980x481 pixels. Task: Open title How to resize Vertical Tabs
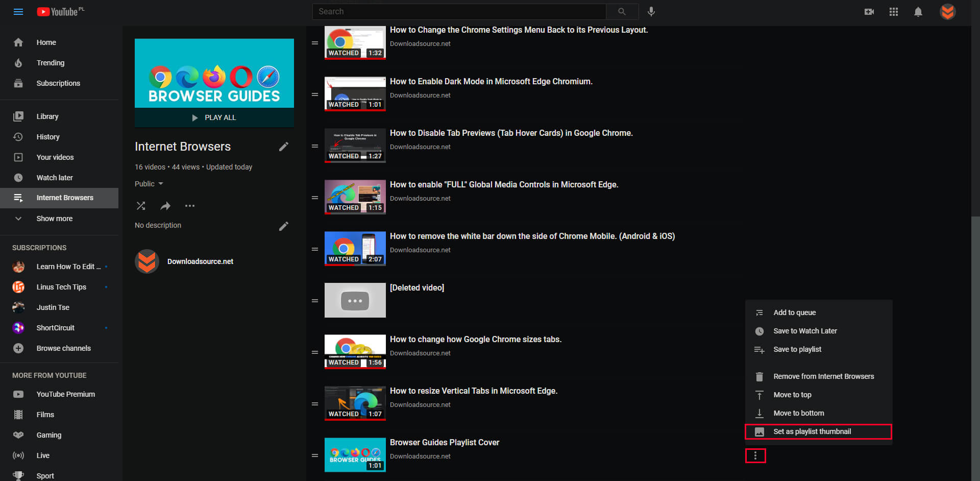474,391
